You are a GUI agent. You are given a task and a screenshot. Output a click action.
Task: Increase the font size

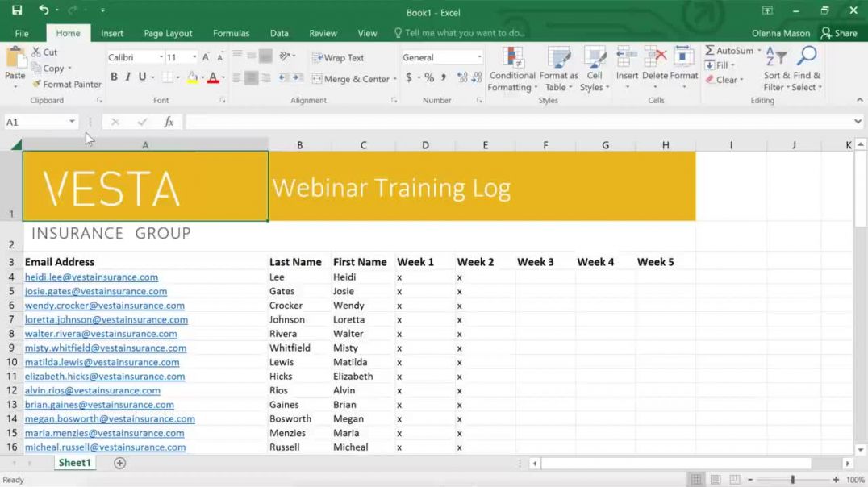tap(206, 57)
